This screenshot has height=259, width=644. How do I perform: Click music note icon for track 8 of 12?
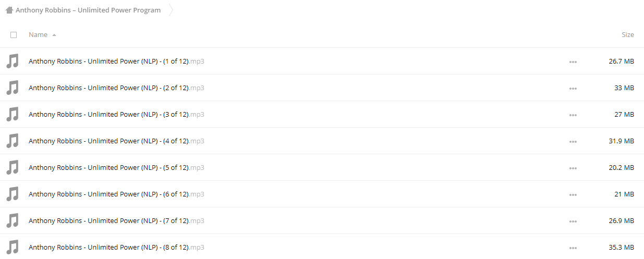click(x=12, y=247)
